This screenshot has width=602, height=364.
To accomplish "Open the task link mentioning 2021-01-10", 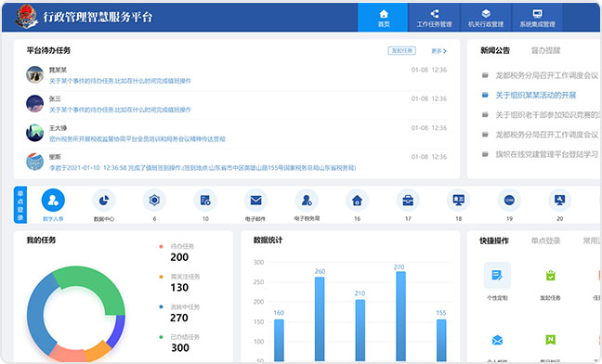I will [203, 168].
